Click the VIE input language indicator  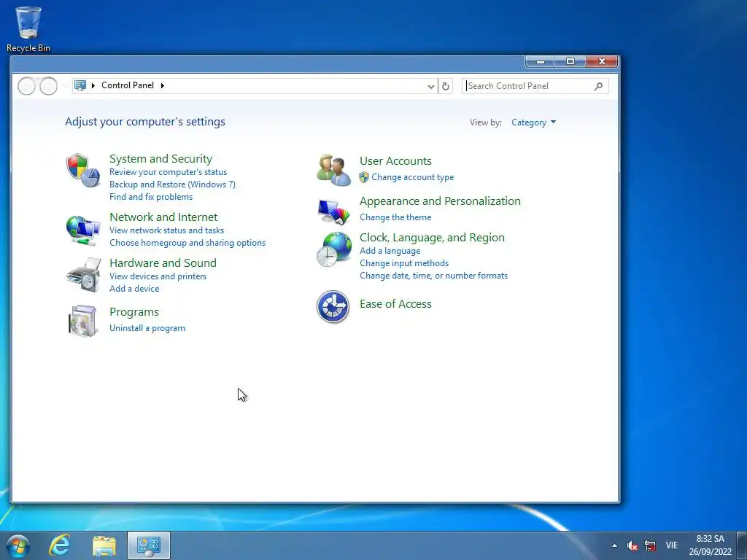(672, 545)
